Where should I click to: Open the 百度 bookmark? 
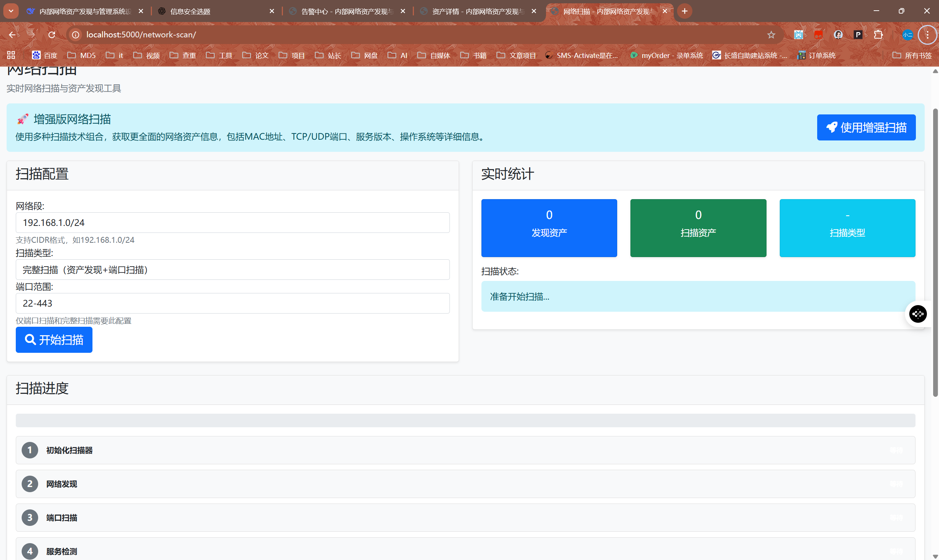44,55
